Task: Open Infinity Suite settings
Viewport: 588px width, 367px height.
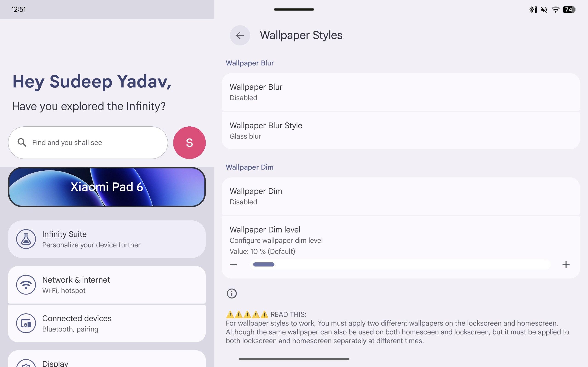Action: click(107, 239)
